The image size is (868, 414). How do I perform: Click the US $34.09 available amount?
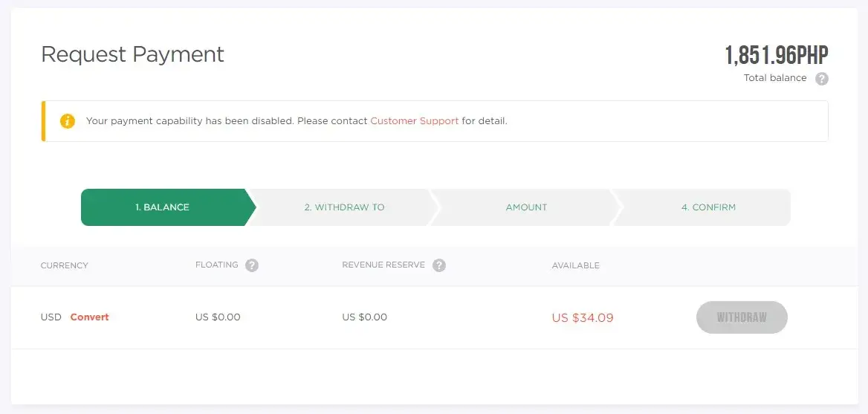[x=582, y=318]
